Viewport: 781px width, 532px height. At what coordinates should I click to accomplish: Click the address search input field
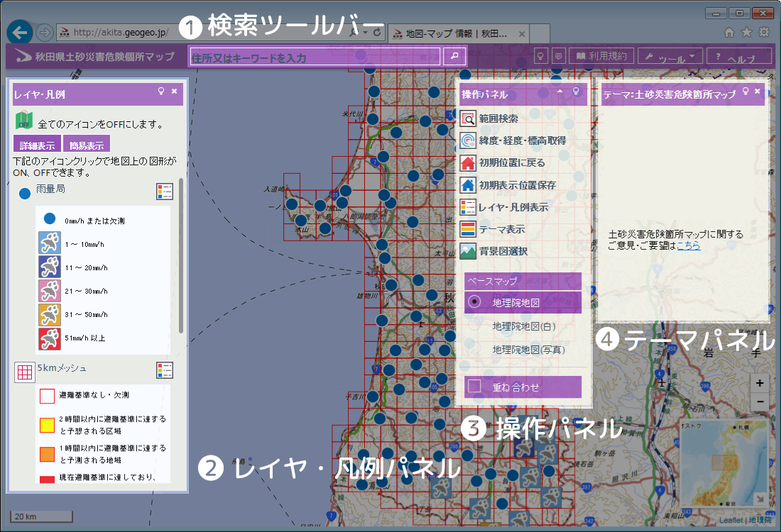[315, 57]
